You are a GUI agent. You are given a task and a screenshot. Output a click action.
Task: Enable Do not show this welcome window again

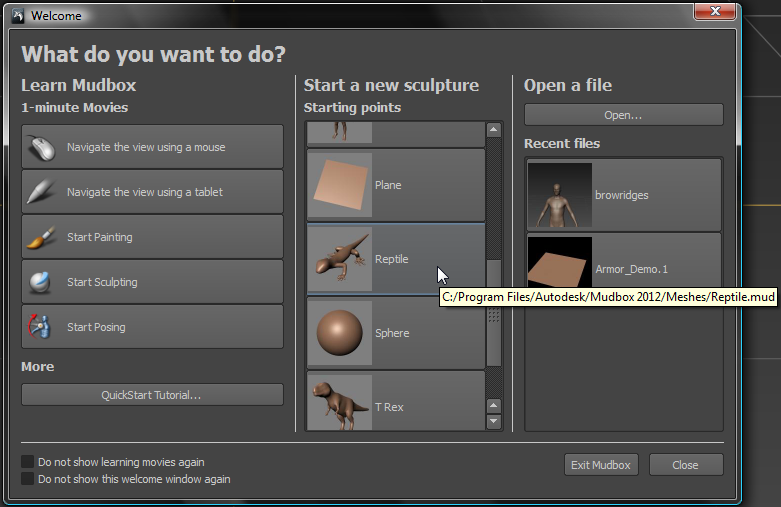(x=27, y=479)
